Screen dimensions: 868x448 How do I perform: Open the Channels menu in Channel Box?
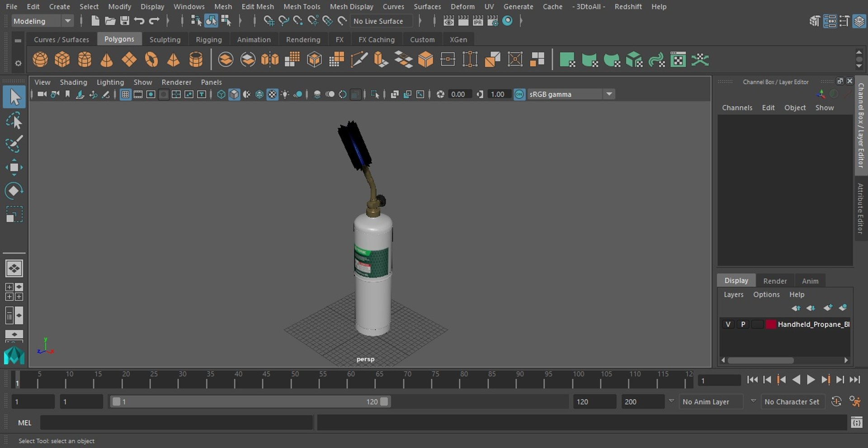737,108
